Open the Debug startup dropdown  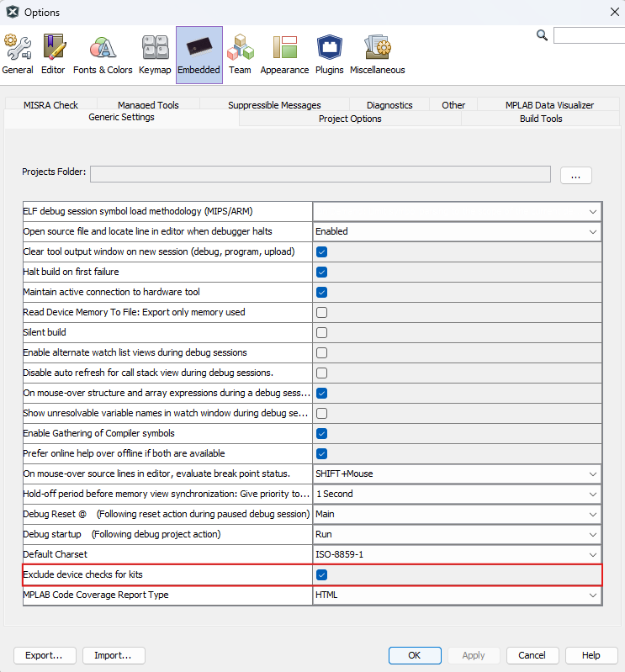click(592, 535)
